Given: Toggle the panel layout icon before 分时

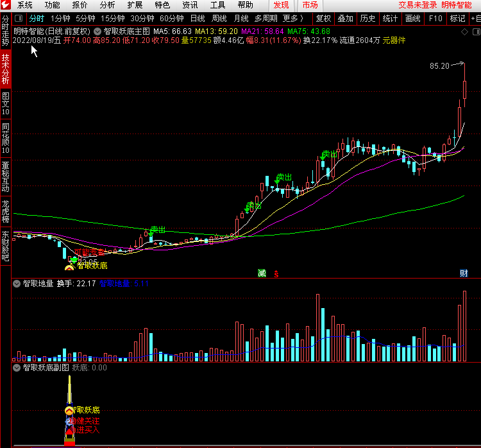Looking at the screenshot, I should tap(19, 19).
